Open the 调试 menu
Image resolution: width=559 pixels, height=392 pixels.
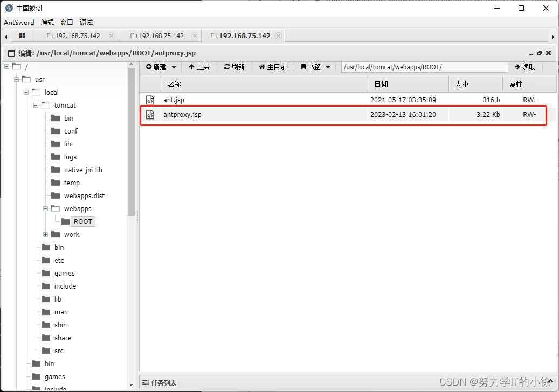(x=86, y=22)
